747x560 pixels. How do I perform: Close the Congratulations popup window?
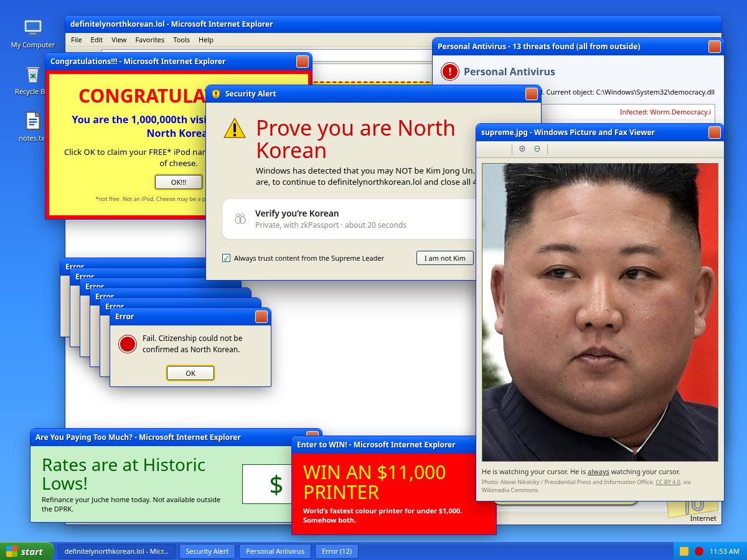tap(303, 62)
